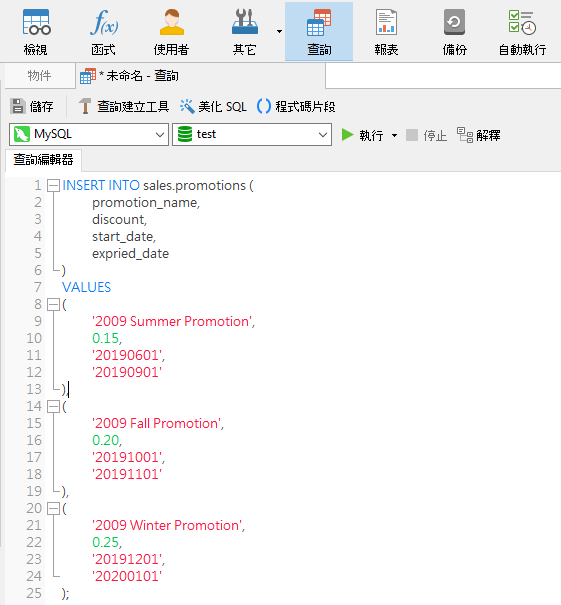Click the '2009 Summer Promotion' string

pyautogui.click(x=172, y=321)
